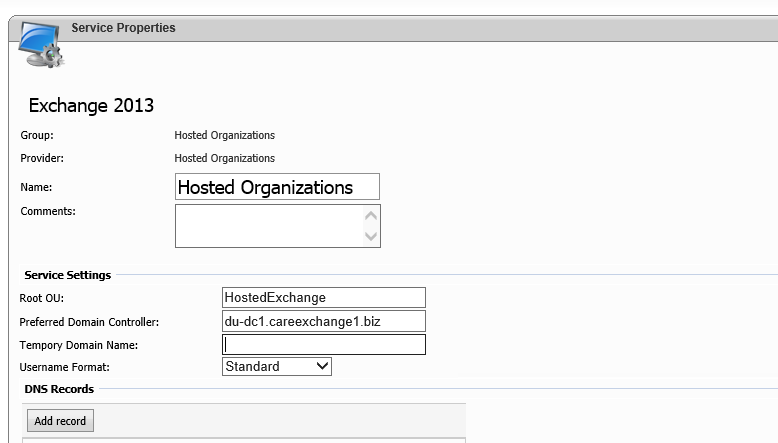Click the Tempory Domain Name: label
Screen dimensions: 778x443
tap(79, 345)
